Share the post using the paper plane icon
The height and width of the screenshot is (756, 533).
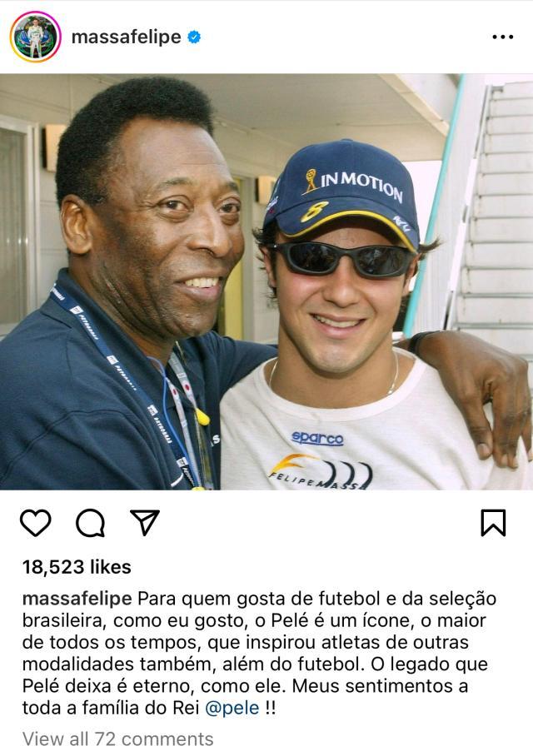(145, 522)
